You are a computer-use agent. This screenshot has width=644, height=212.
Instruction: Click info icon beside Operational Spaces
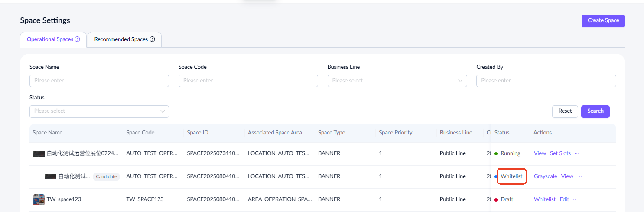coord(78,39)
